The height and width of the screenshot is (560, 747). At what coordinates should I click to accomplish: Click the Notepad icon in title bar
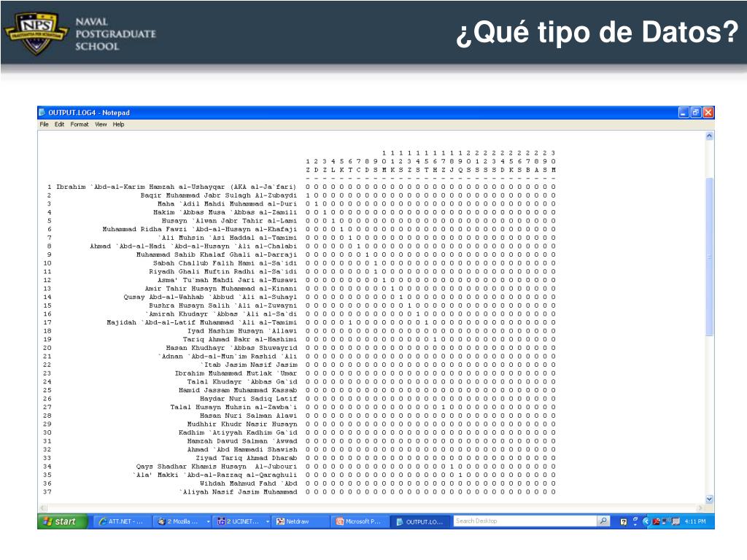(42, 112)
